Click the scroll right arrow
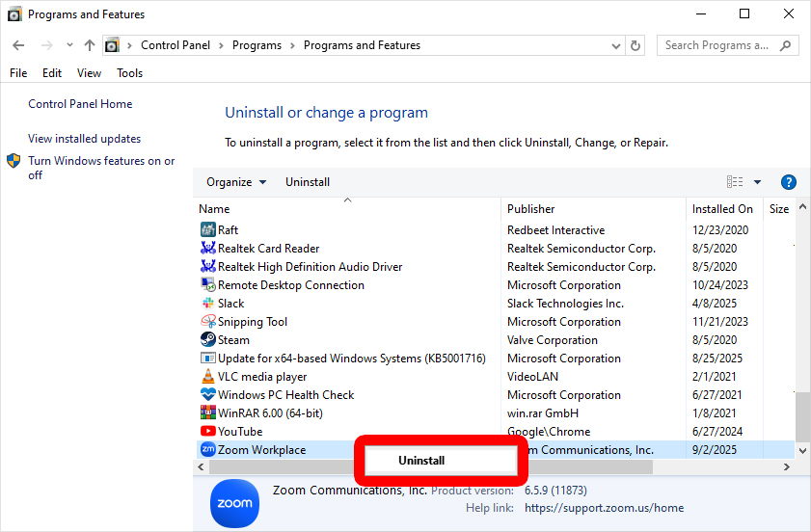The image size is (811, 532). [x=786, y=466]
